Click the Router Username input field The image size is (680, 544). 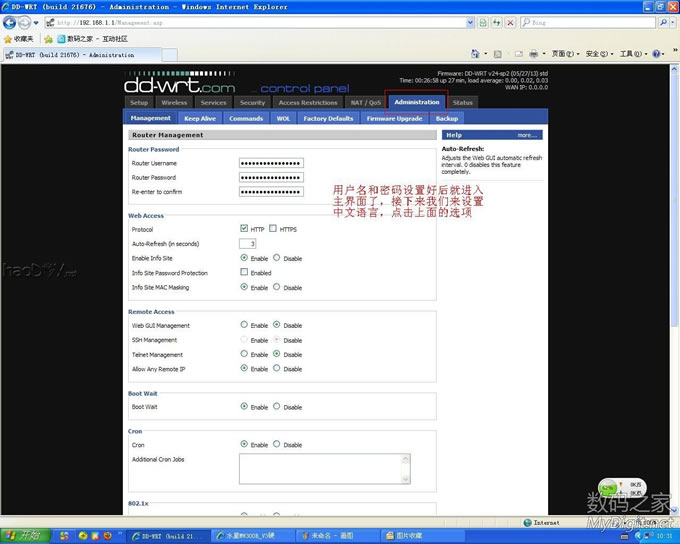point(271,163)
